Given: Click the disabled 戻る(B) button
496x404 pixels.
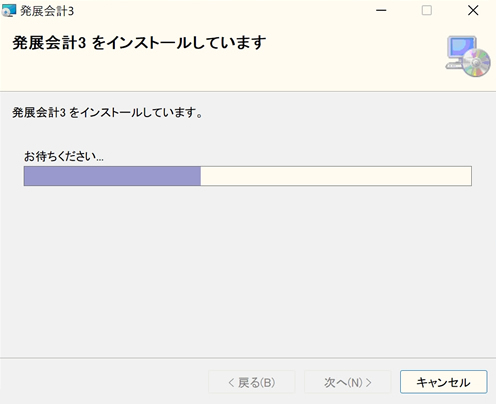Looking at the screenshot, I should click(x=252, y=382).
